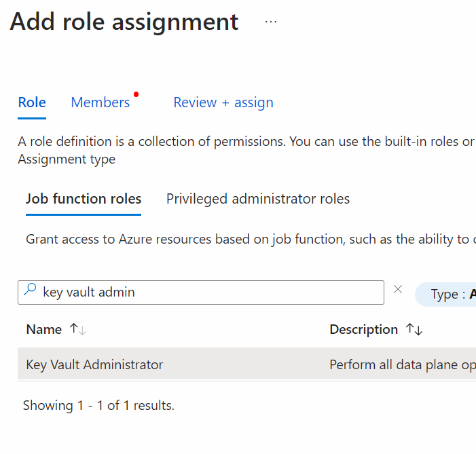Click the 'Add role assignment' page title
This screenshot has width=476, height=454.
tap(124, 22)
